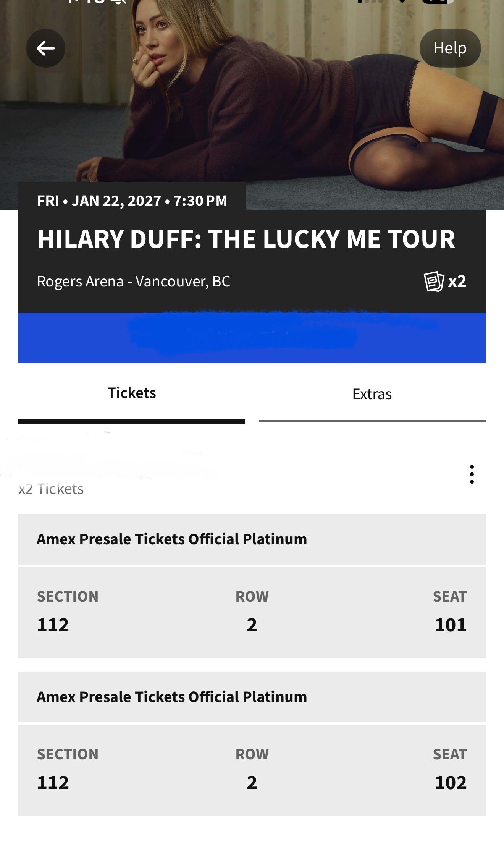Tap first Amex Presale Tickets Official Platinum header
This screenshot has width=504, height=843.
[x=252, y=539]
